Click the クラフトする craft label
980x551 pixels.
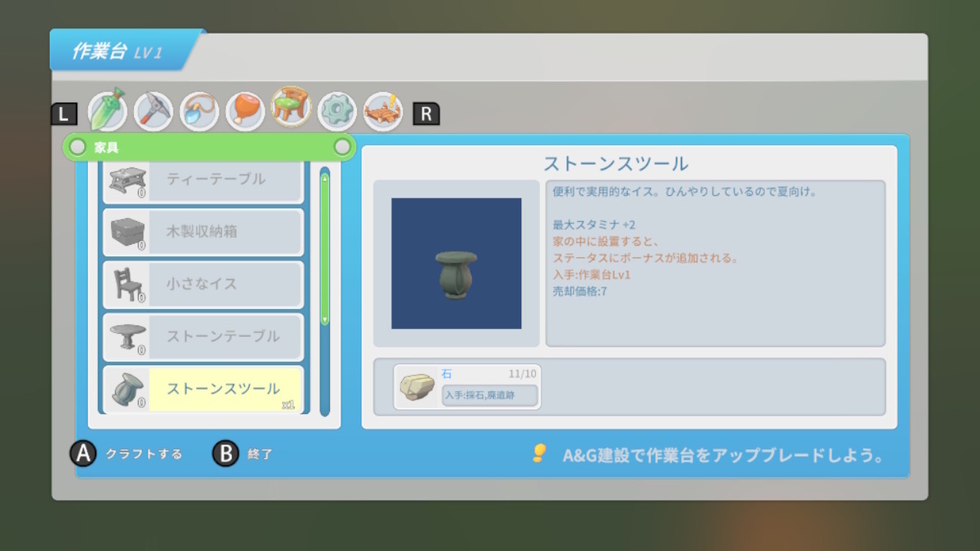point(144,455)
